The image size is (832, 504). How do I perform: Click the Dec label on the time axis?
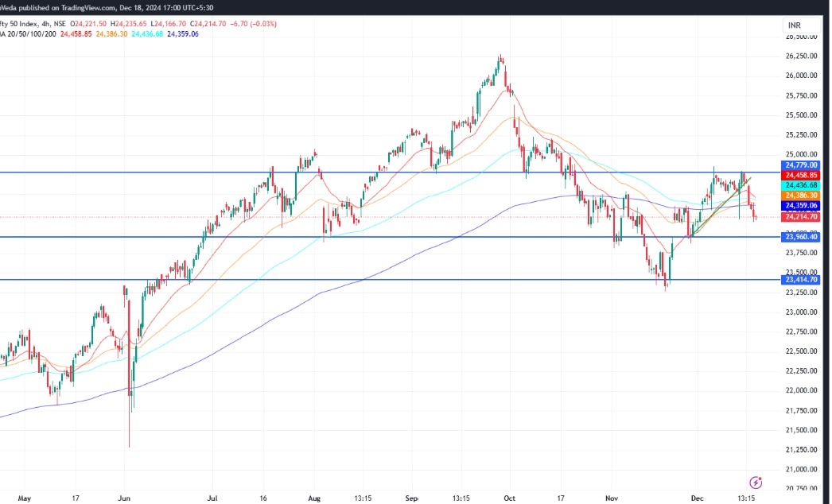697,498
